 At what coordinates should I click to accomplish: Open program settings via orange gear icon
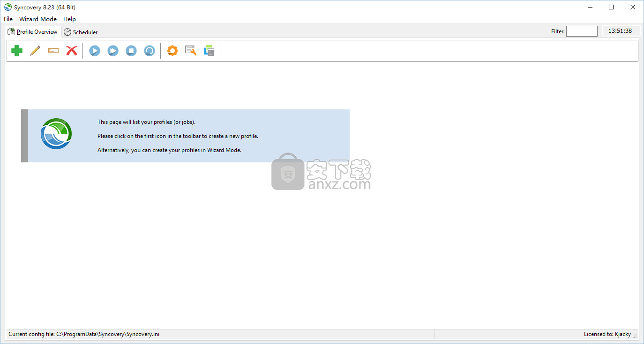pos(172,51)
